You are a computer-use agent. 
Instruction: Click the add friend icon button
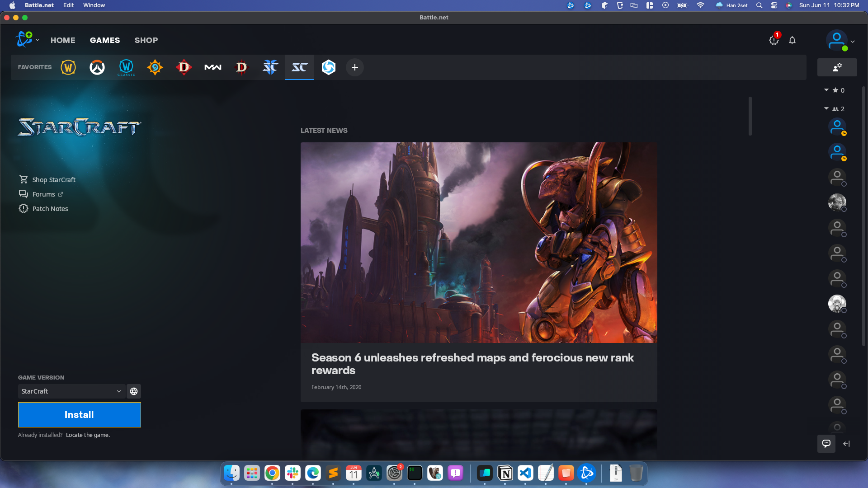pos(837,67)
